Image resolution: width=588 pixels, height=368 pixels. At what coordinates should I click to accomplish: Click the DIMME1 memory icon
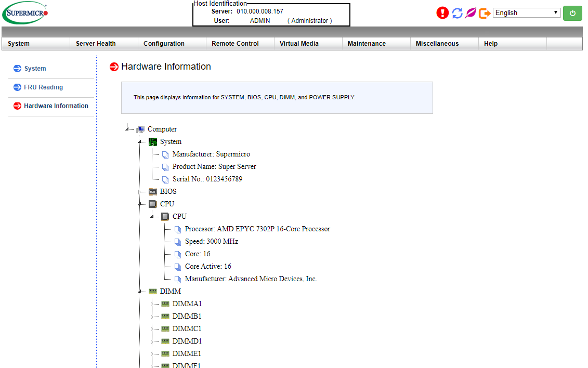165,354
